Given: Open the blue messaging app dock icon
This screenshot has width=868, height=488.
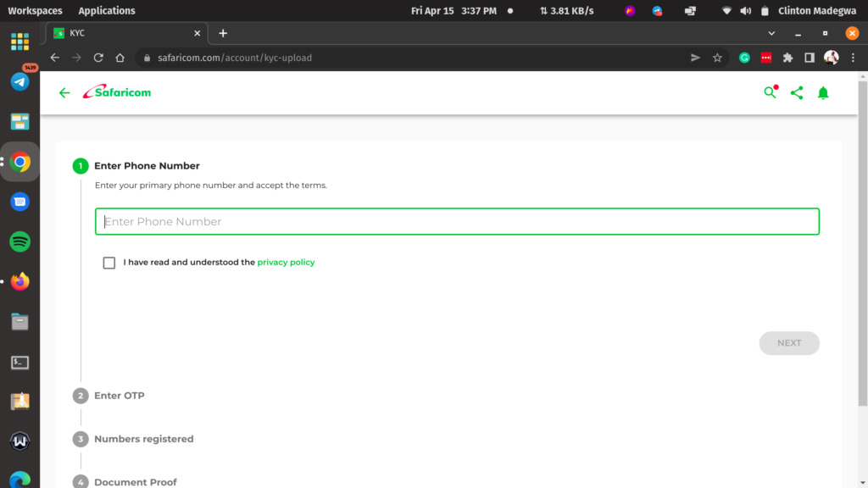Looking at the screenshot, I should click(x=20, y=202).
